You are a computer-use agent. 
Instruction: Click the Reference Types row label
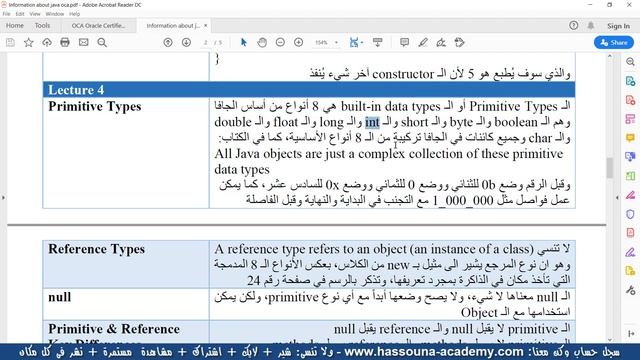[x=96, y=249]
